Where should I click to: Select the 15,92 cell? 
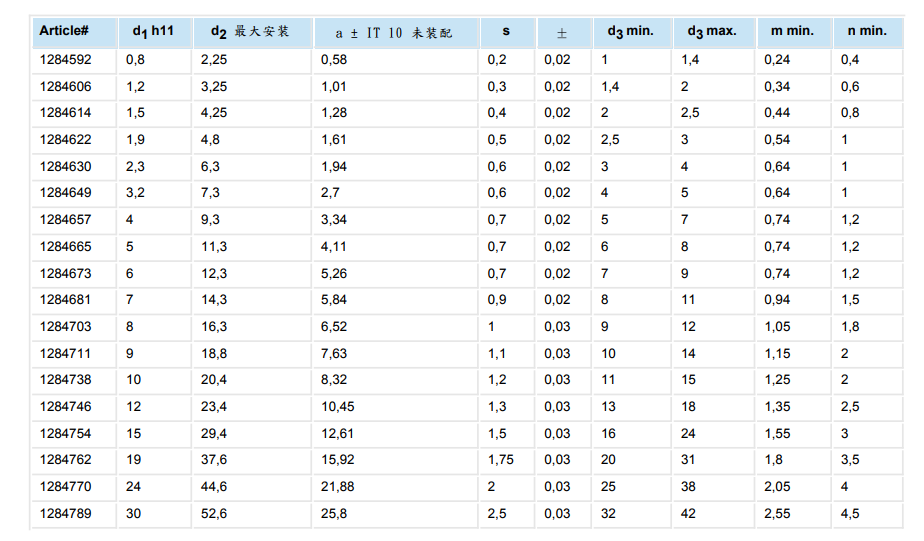point(337,460)
